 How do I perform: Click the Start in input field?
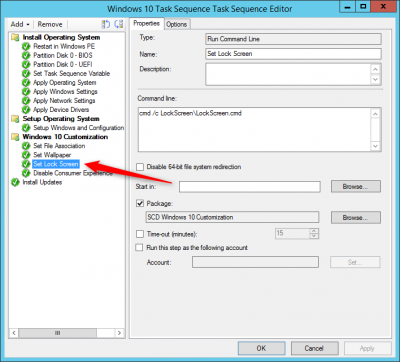click(250, 186)
